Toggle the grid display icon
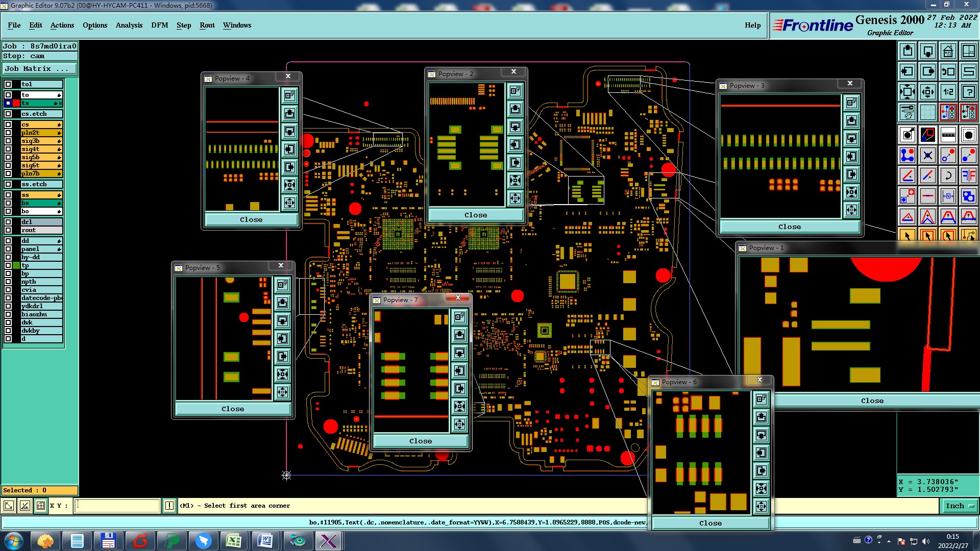The width and height of the screenshot is (980, 551). click(x=927, y=112)
